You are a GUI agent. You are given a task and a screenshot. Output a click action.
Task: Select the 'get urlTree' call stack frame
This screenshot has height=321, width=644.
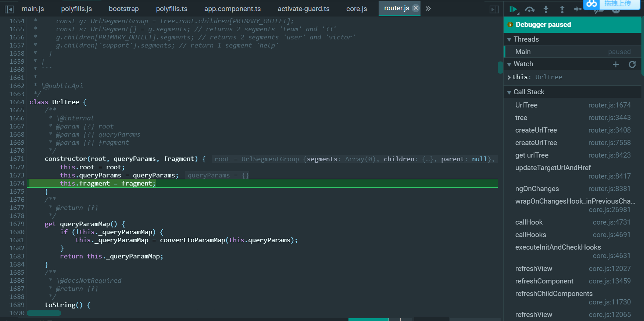tap(572, 155)
